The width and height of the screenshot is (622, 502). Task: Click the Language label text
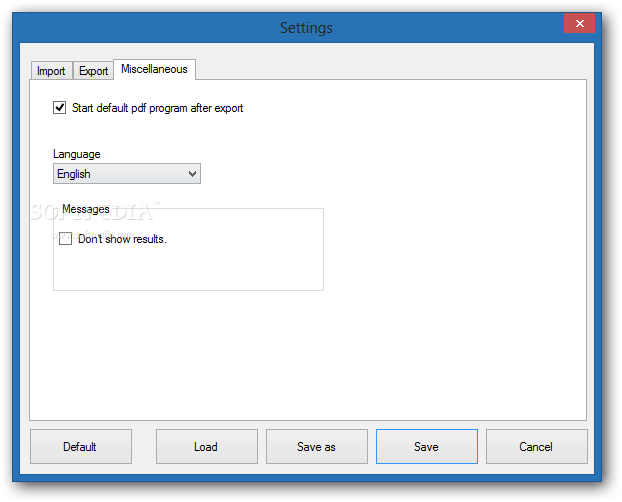tap(77, 154)
